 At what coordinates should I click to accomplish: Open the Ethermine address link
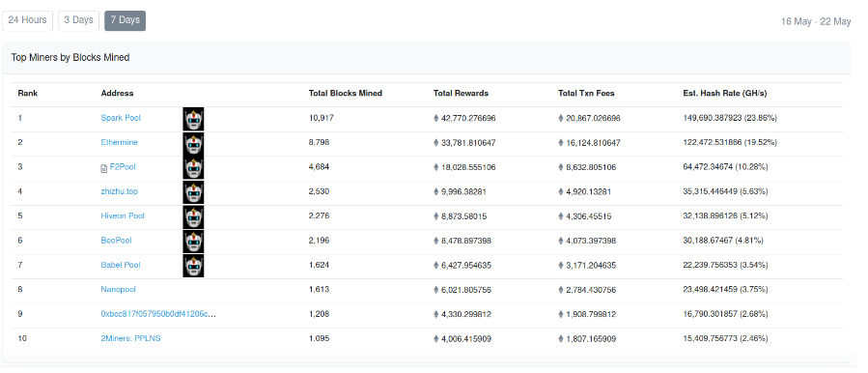pos(119,142)
